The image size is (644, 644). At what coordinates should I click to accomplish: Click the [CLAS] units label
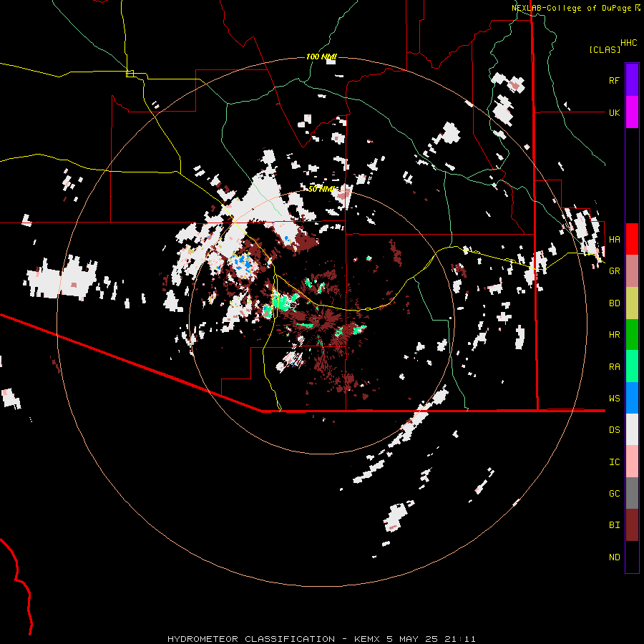point(605,49)
